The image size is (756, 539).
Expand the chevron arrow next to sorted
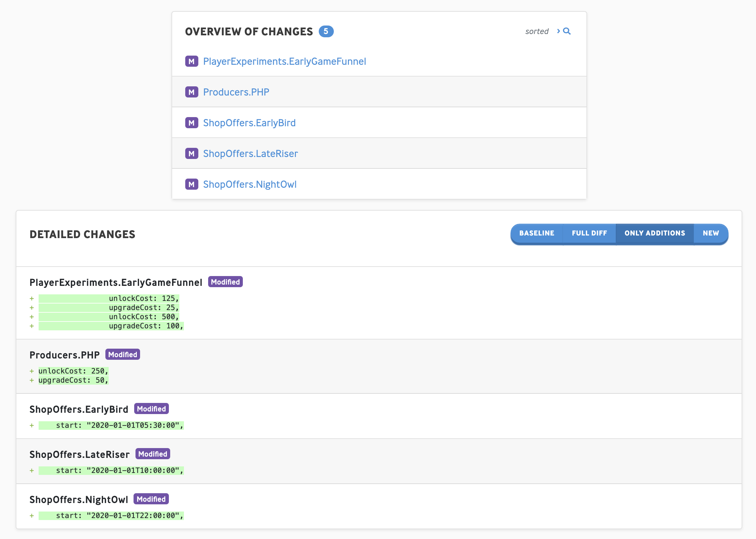tap(558, 31)
